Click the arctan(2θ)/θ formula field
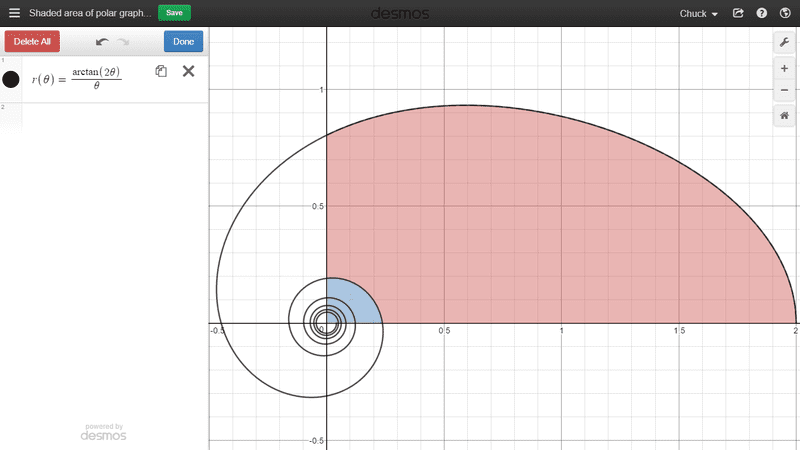The height and width of the screenshot is (450, 800). [x=96, y=79]
